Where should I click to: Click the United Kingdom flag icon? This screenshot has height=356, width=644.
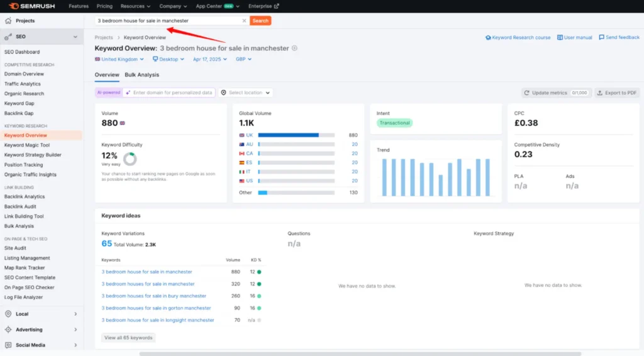pos(97,59)
